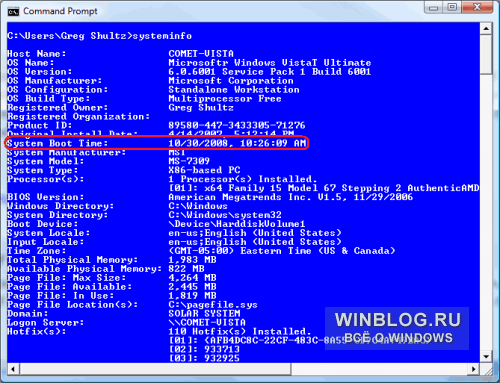The width and height of the screenshot is (500, 383).
Task: Click the System Boot Time label
Action: click(x=58, y=143)
